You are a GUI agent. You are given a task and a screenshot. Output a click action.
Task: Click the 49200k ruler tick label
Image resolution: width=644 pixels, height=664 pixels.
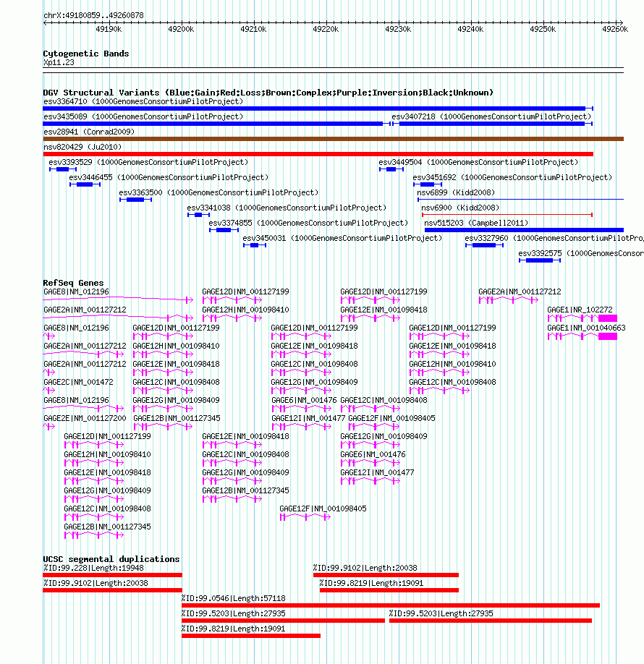pos(181,29)
